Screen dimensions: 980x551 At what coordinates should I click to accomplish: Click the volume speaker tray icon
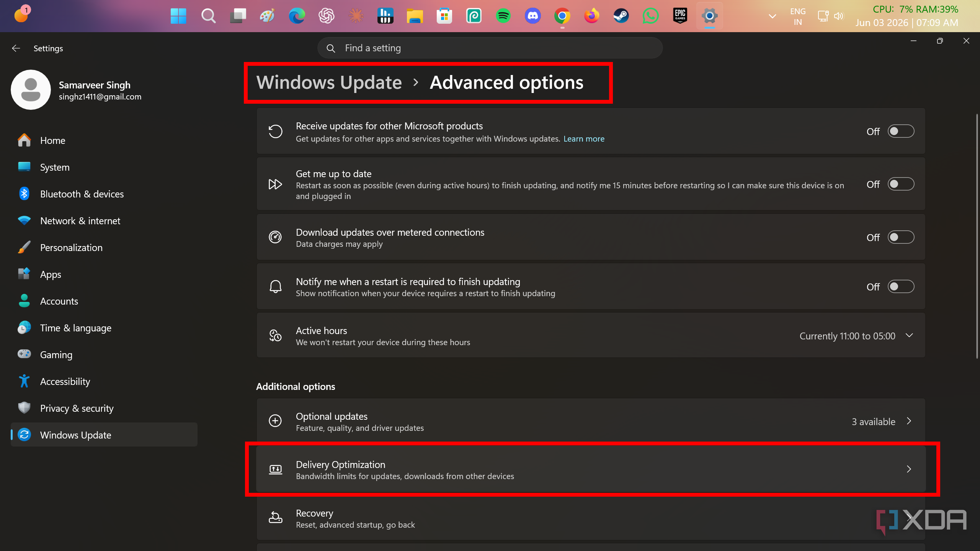839,16
